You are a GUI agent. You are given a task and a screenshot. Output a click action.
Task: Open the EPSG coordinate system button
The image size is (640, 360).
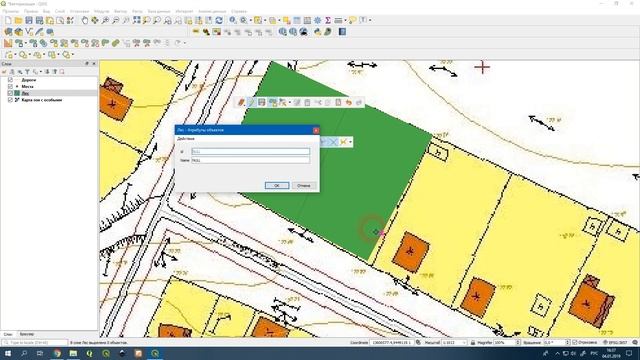pyautogui.click(x=616, y=343)
